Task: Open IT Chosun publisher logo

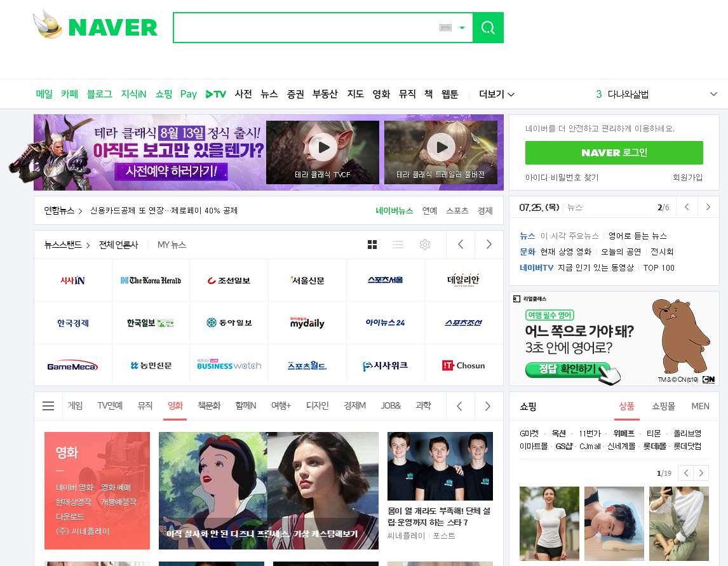Action: (463, 365)
